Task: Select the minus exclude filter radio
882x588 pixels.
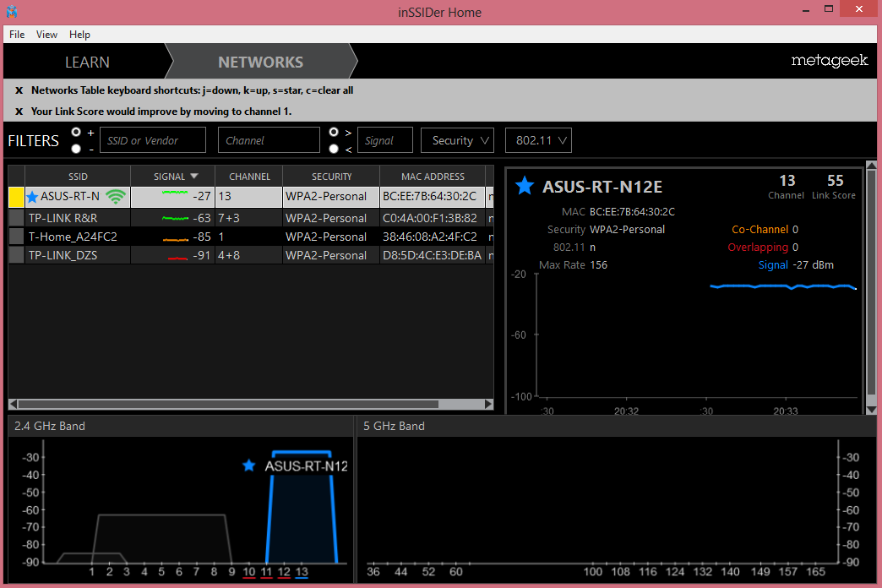Action: (76, 149)
